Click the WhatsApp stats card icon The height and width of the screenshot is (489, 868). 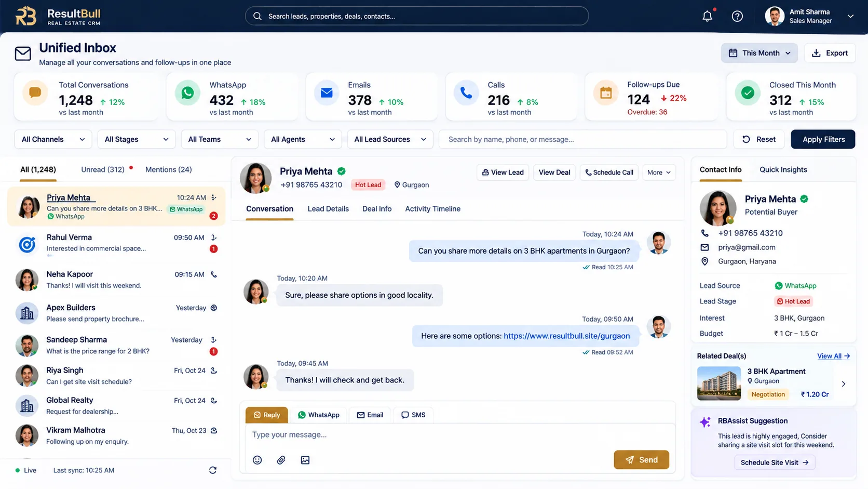tap(187, 93)
